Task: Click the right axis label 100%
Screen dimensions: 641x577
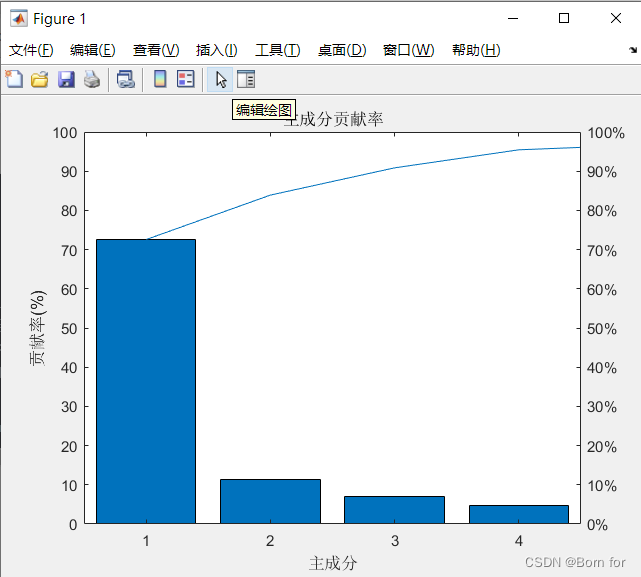Action: coord(606,133)
